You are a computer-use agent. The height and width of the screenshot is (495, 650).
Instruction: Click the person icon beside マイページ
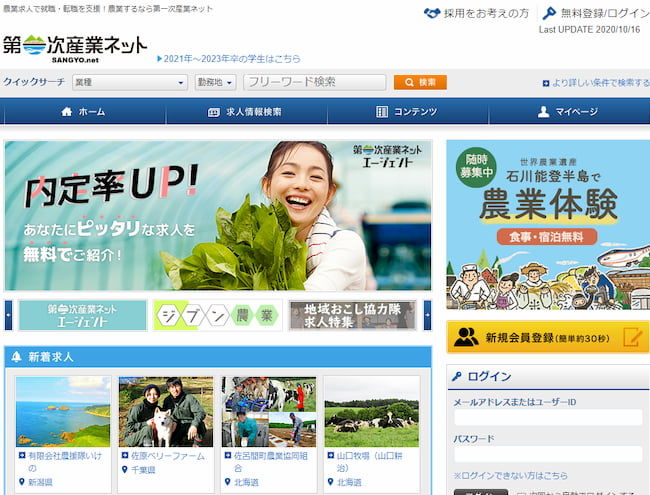[x=543, y=112]
